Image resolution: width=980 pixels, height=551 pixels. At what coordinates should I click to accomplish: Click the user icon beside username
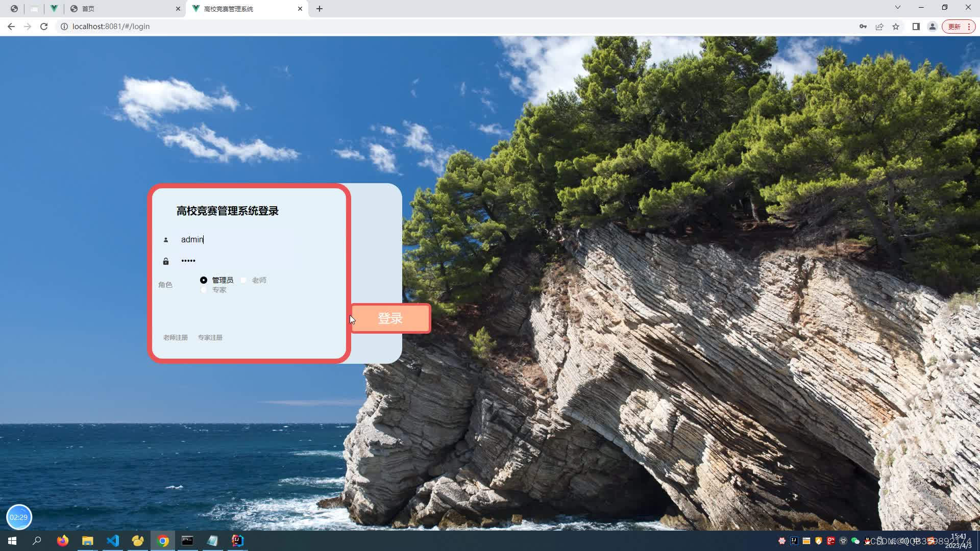click(x=165, y=240)
